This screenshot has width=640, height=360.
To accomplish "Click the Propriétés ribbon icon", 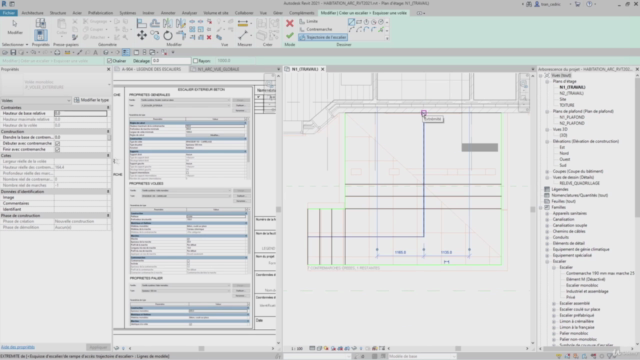I will click(x=40, y=35).
